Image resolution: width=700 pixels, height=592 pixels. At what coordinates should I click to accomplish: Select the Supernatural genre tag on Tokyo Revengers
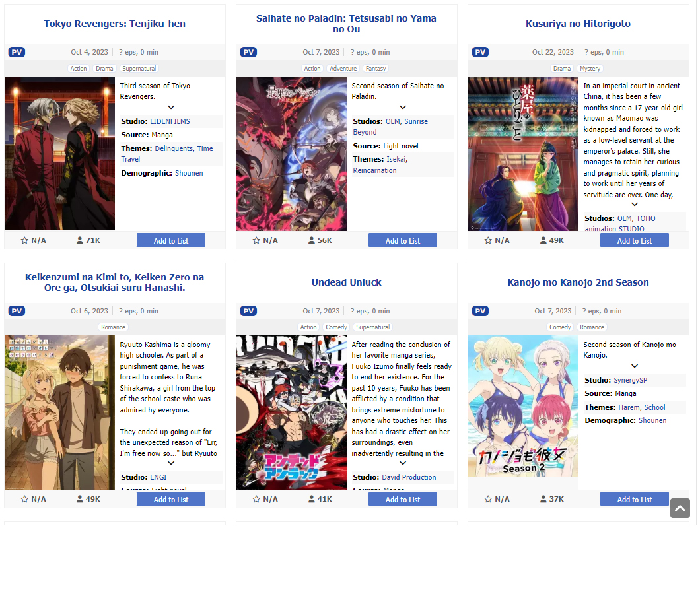pos(139,69)
